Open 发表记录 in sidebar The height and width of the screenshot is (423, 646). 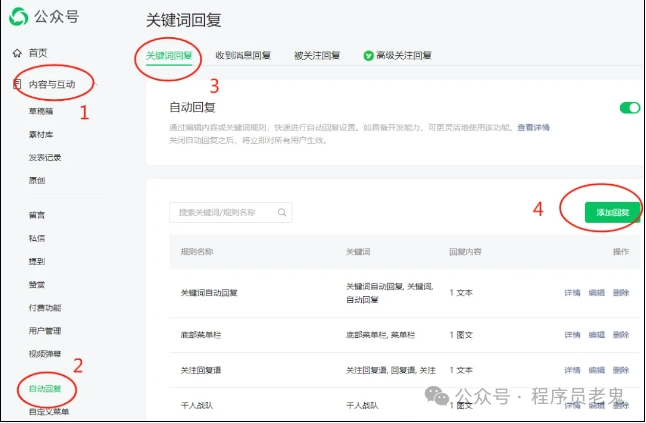coord(45,158)
